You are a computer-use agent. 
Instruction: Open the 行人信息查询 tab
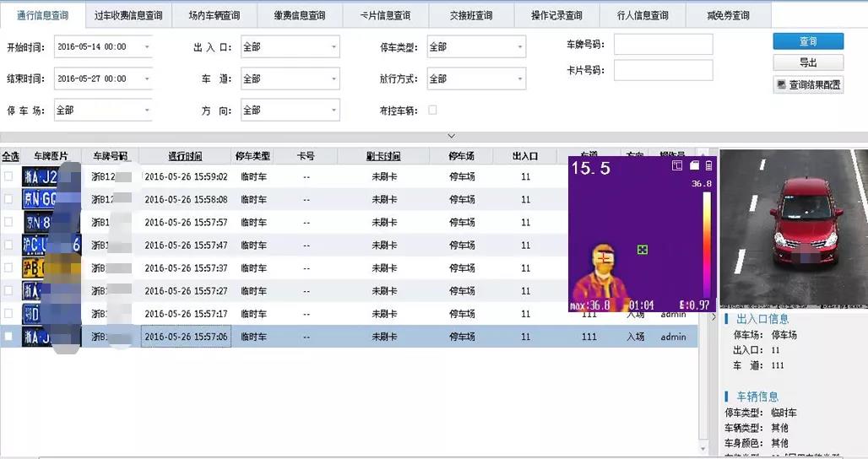[643, 15]
